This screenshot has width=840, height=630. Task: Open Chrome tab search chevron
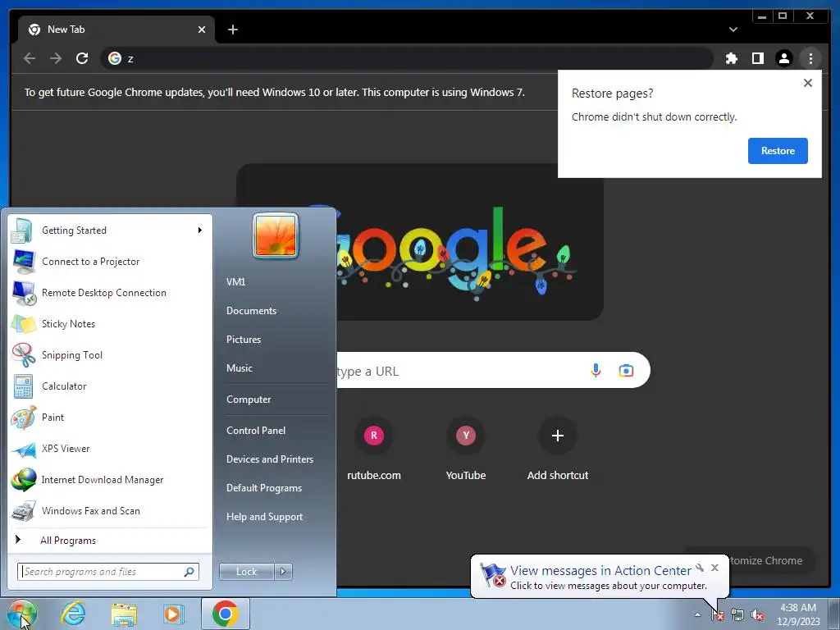tap(733, 30)
